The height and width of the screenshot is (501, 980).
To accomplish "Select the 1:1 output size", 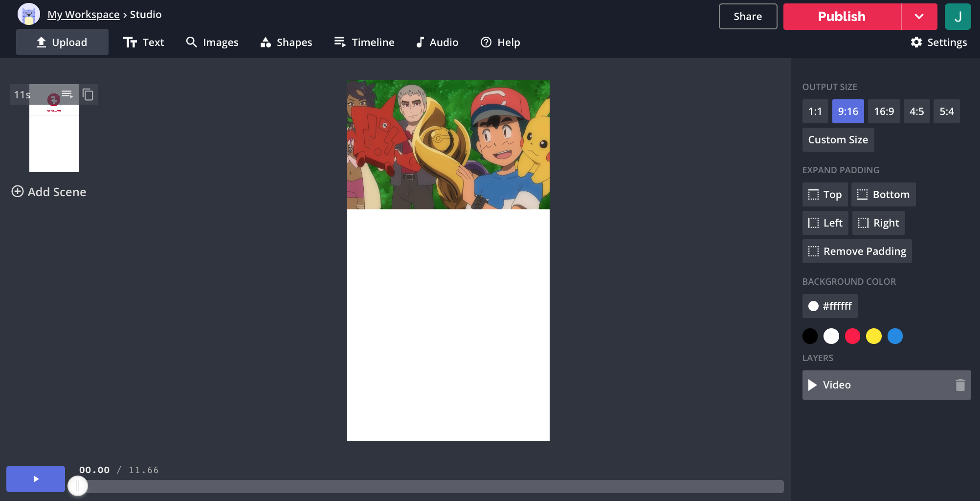I will [x=815, y=112].
